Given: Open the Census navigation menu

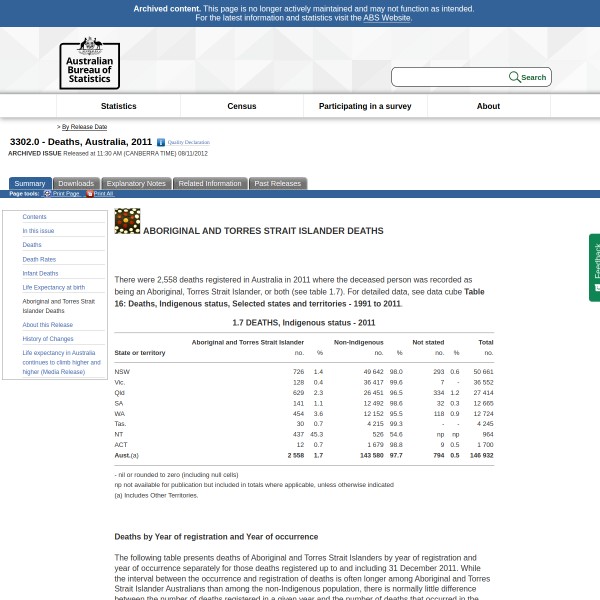Looking at the screenshot, I should 242,106.
